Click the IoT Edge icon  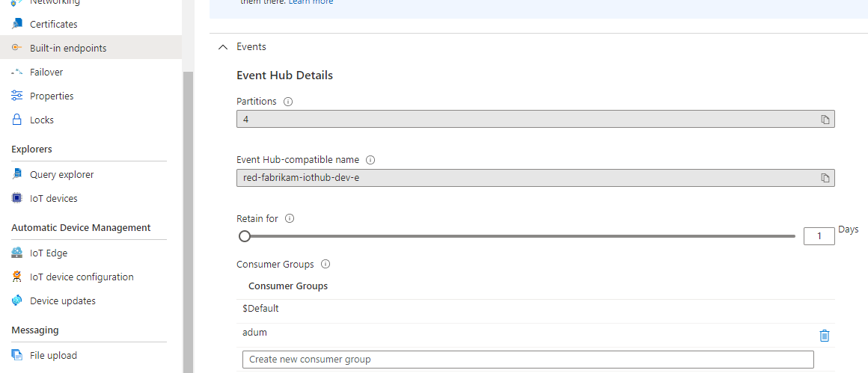tap(17, 253)
